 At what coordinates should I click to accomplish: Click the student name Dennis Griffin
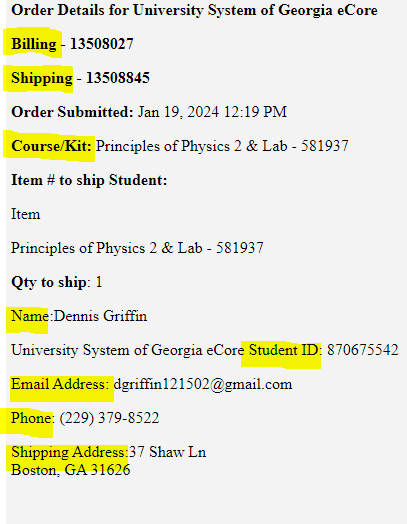click(x=100, y=316)
